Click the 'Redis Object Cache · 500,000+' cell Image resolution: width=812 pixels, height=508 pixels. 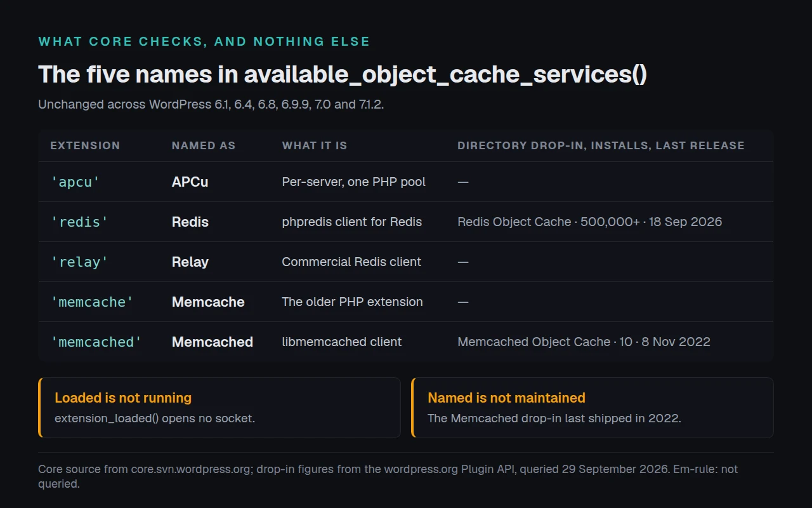click(589, 222)
